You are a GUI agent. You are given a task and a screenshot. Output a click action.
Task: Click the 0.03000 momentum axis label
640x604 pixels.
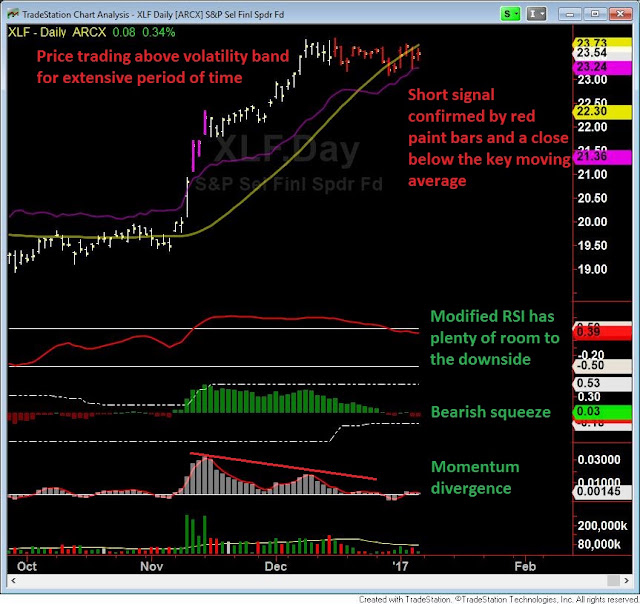[x=599, y=460]
